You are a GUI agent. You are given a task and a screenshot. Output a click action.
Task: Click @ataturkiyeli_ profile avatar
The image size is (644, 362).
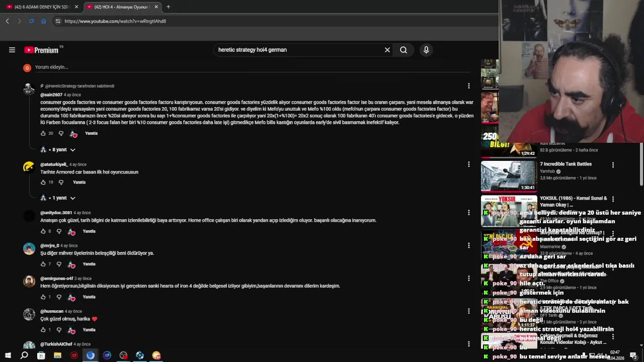[29, 167]
